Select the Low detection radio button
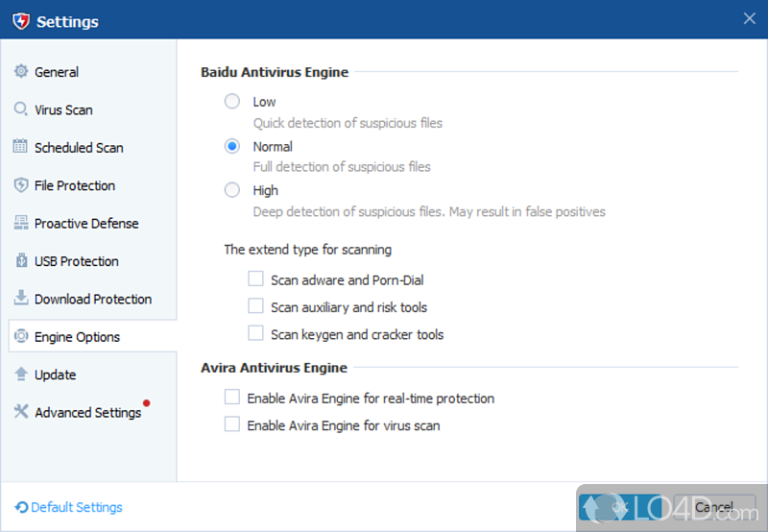Viewport: 768px width, 532px height. pos(232,102)
